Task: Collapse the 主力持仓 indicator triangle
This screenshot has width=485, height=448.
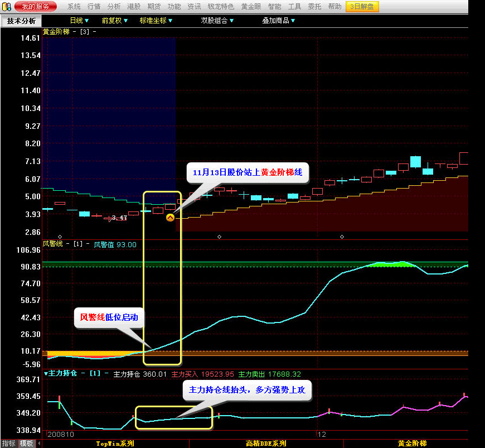Action: click(x=46, y=374)
